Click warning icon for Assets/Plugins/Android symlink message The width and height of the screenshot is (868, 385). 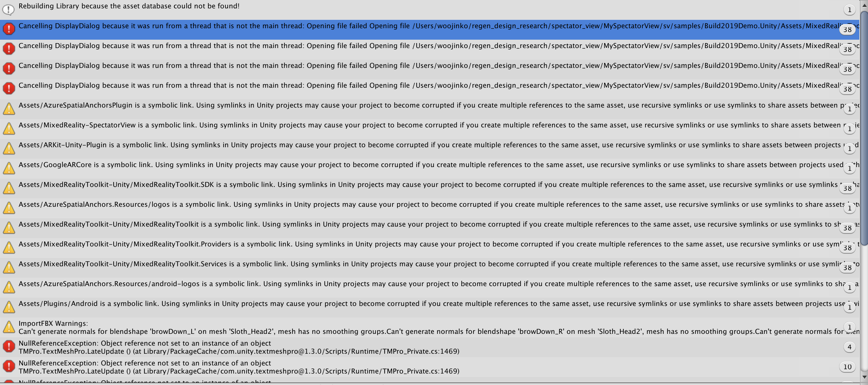click(9, 307)
